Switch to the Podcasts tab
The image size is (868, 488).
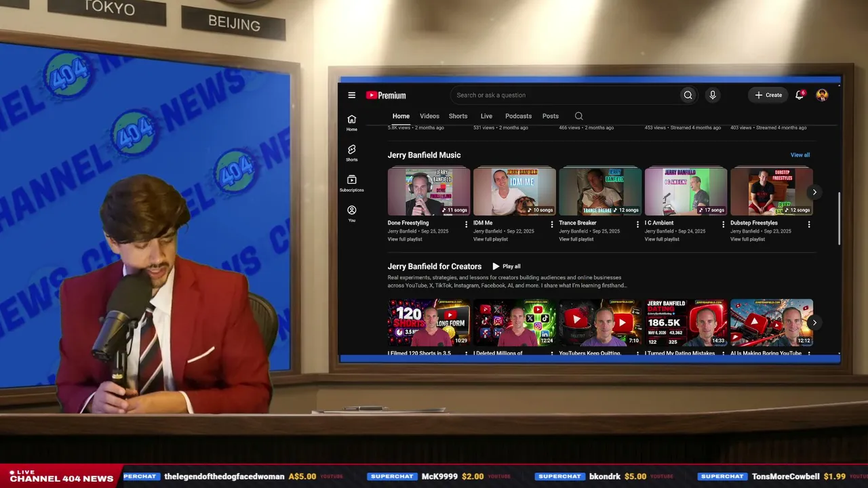click(x=518, y=116)
